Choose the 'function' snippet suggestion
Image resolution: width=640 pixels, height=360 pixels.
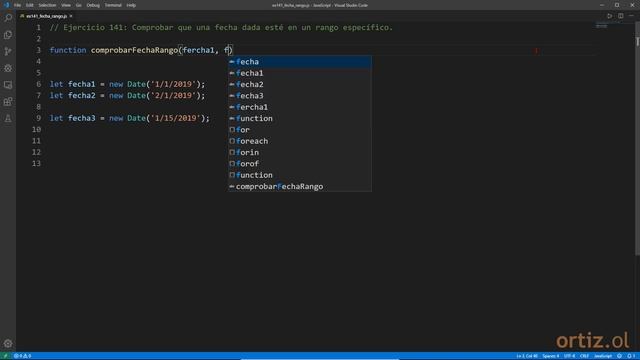tap(300, 175)
